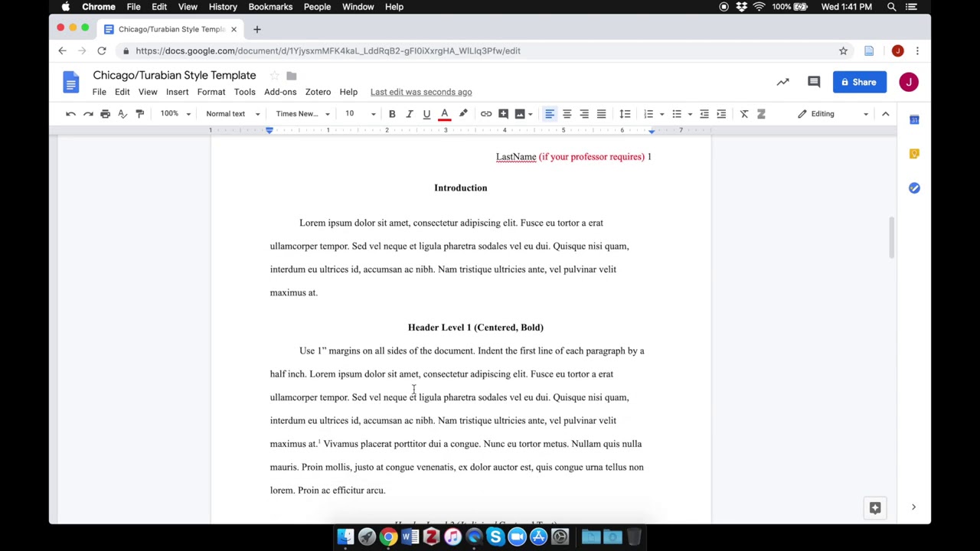Click the Explore button at bottom right
Image resolution: width=980 pixels, height=551 pixels.
(875, 507)
